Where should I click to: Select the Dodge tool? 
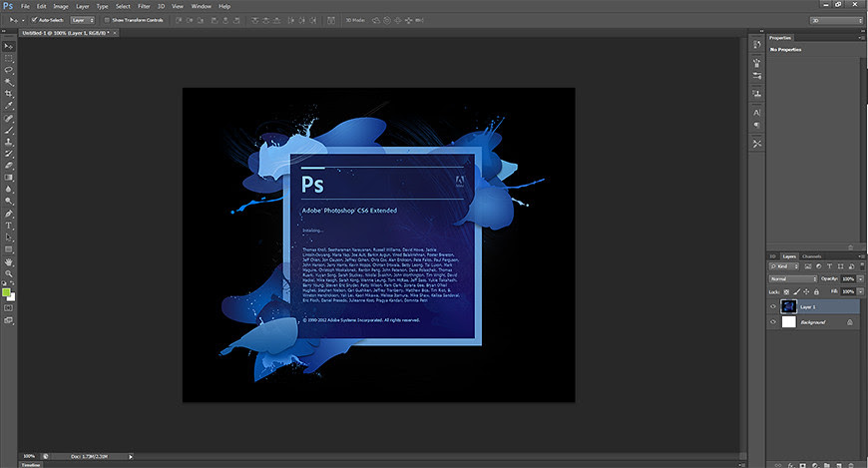8,201
